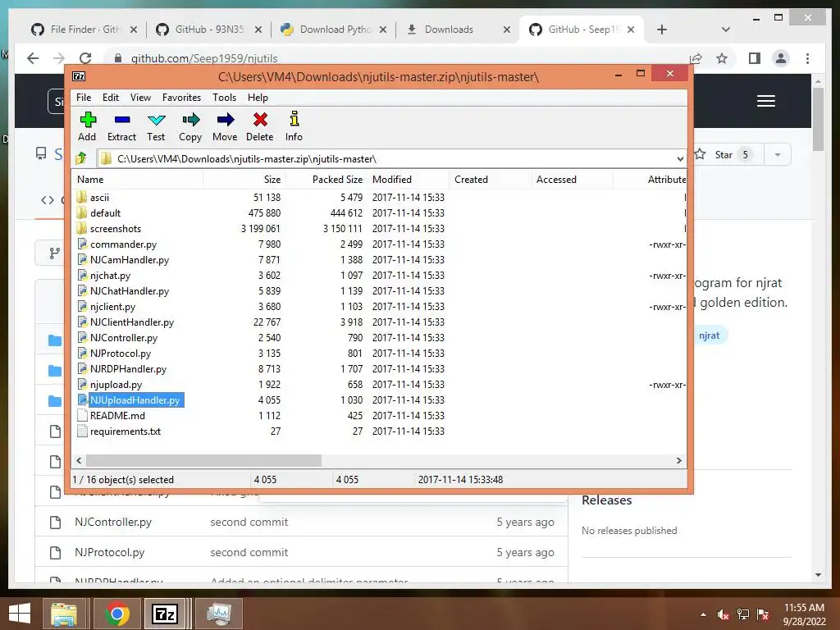Close the Downloads tab

(x=507, y=30)
